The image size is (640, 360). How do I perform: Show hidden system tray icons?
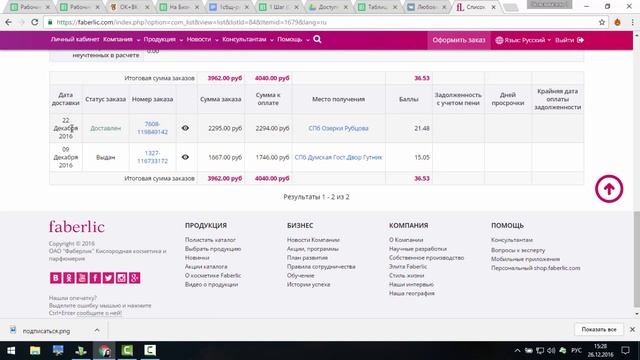tap(517, 350)
